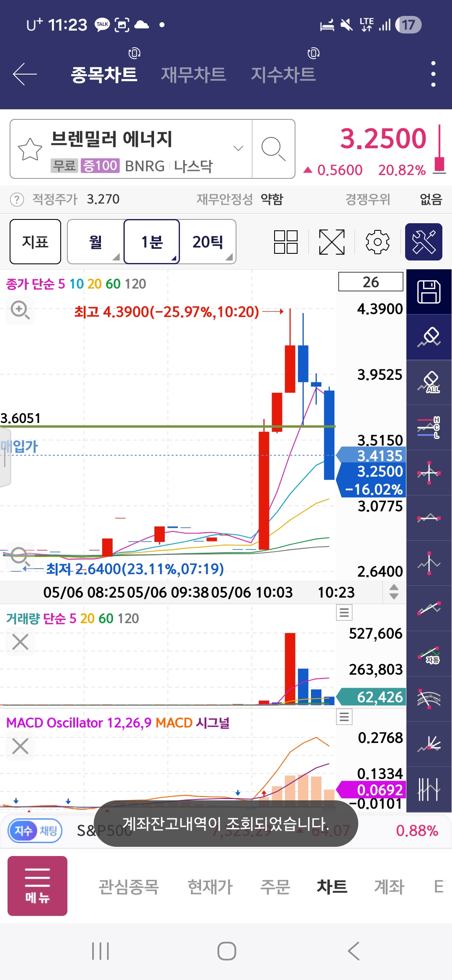Switch to 지수차트 tab
452x980 pixels.
click(x=283, y=75)
